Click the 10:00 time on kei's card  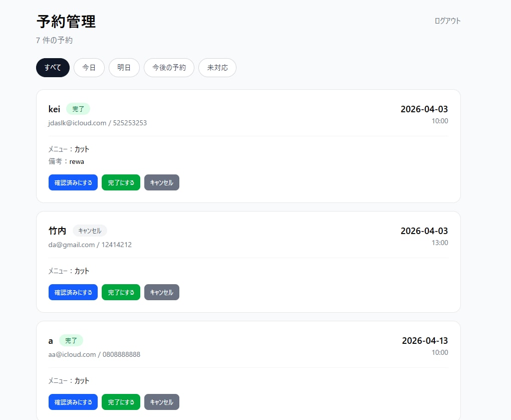(440, 121)
